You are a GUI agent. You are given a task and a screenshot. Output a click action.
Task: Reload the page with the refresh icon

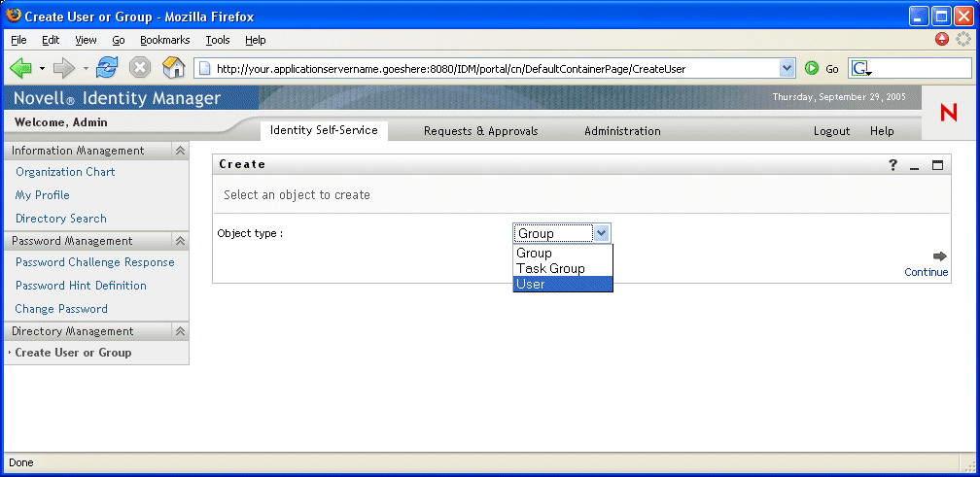click(107, 68)
